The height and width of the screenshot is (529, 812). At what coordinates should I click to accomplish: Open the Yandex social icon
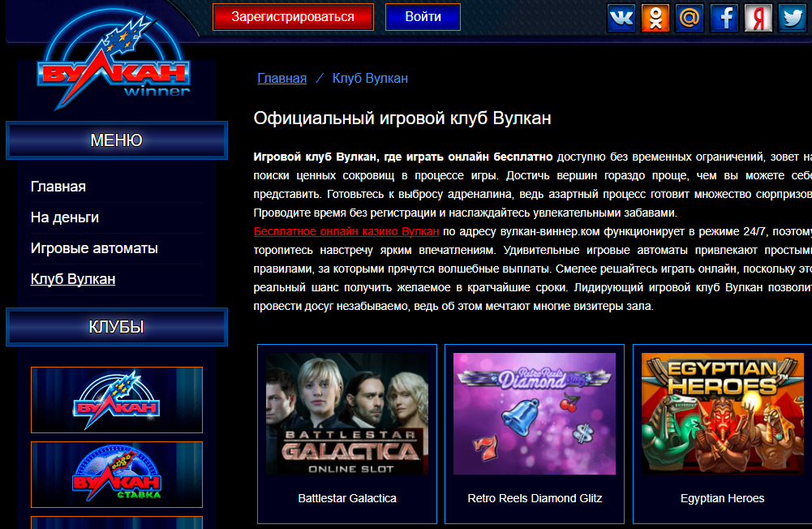click(758, 18)
